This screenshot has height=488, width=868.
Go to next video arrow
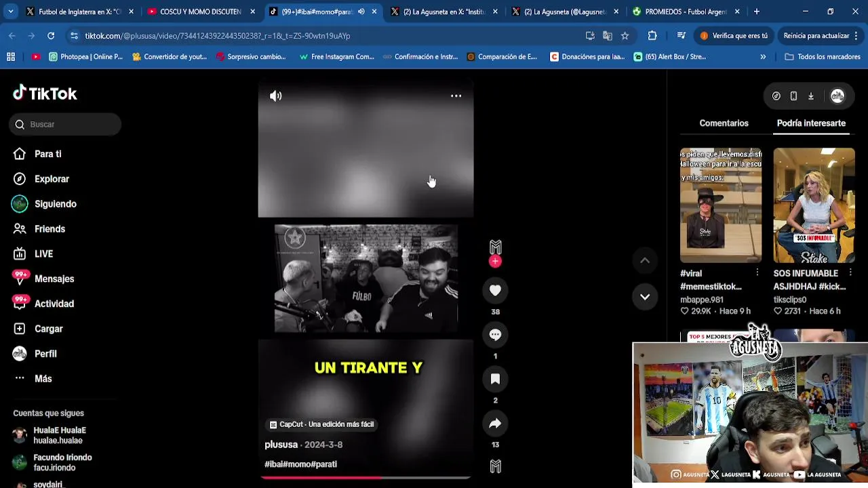tap(645, 296)
